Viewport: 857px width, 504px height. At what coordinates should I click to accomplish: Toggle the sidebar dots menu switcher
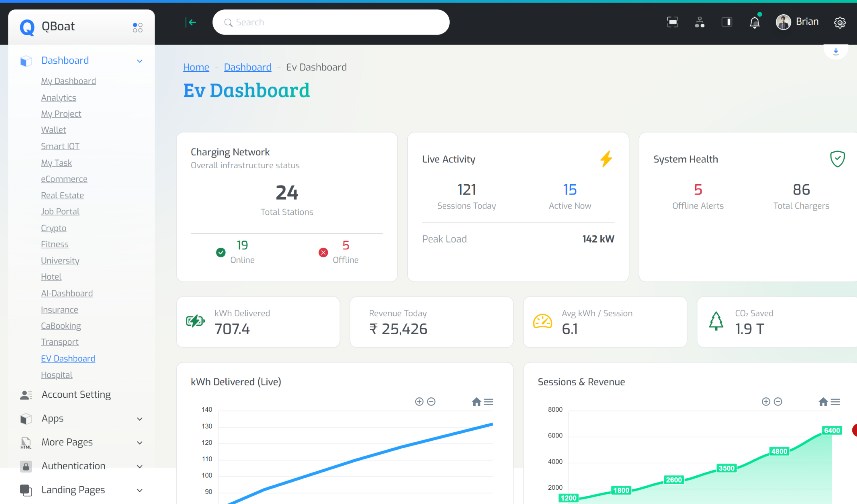coord(137,27)
